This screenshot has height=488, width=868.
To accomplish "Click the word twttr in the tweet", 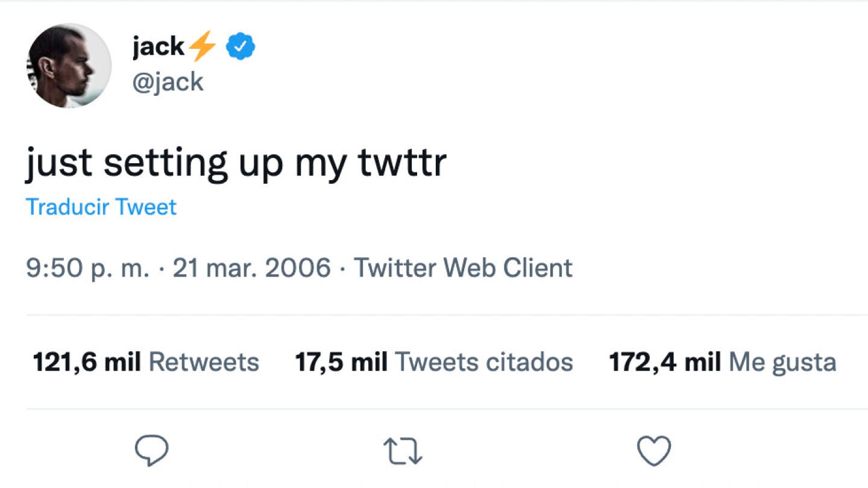I will point(402,163).
